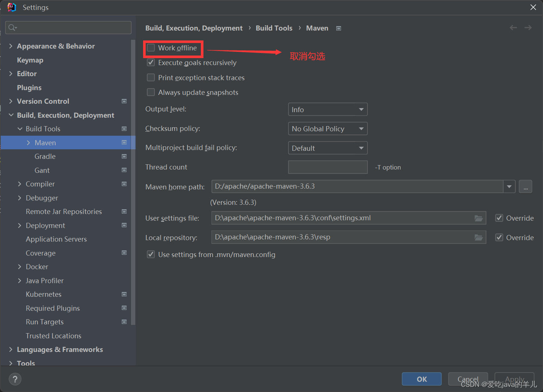Toggle the Work offline checkbox

tap(151, 48)
